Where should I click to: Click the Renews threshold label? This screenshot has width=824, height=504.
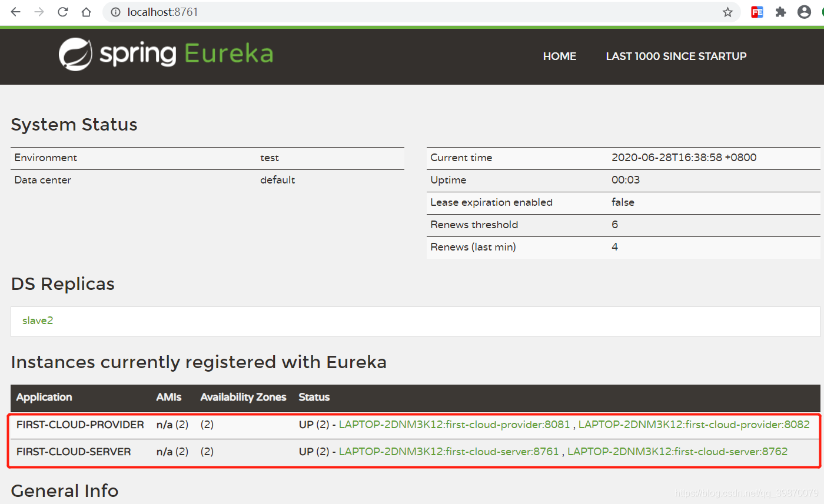pos(474,225)
